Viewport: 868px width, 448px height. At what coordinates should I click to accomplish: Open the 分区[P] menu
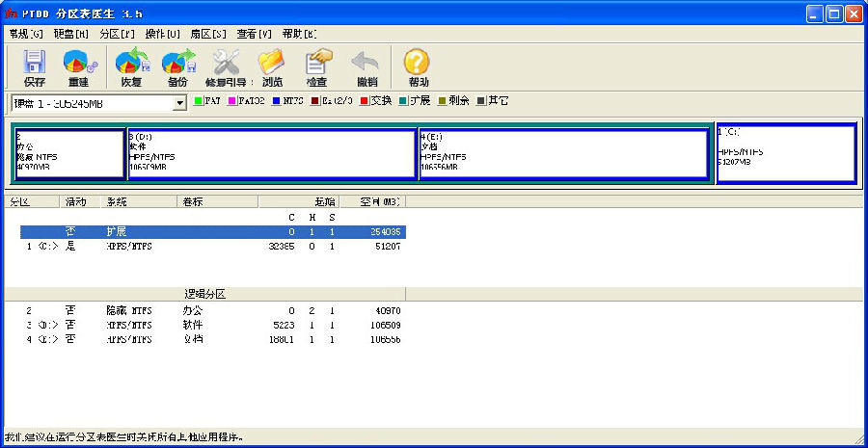118,34
